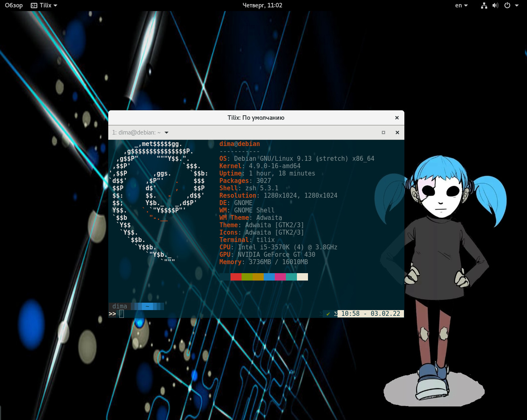This screenshot has width=527, height=420.
Task: Click the network connection icon in top bar
Action: [x=484, y=5]
